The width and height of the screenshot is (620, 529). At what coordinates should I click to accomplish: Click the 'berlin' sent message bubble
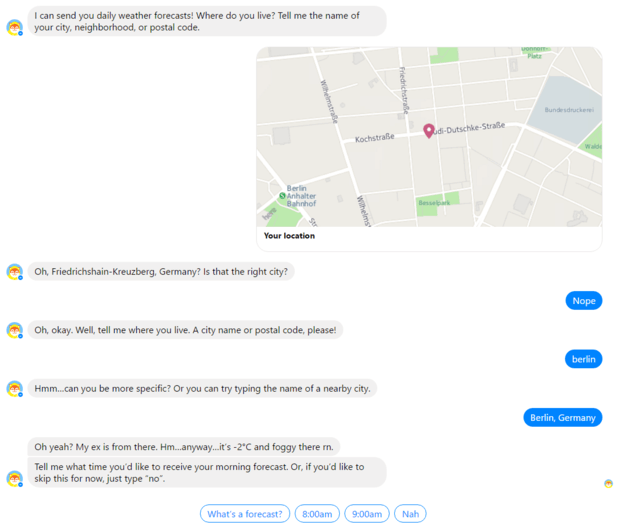[x=583, y=359]
